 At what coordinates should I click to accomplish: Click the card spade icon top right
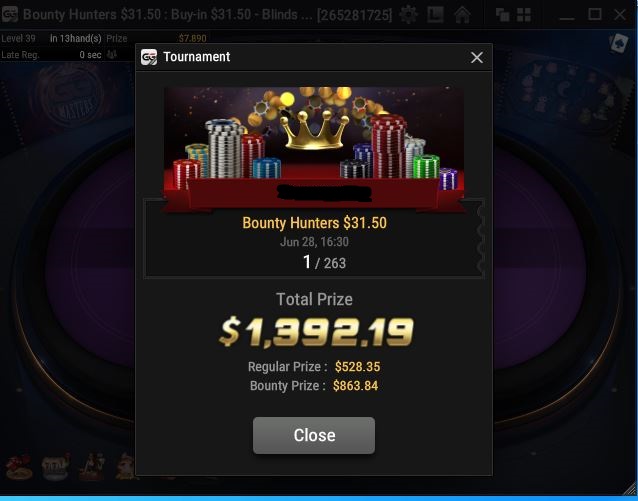point(619,43)
